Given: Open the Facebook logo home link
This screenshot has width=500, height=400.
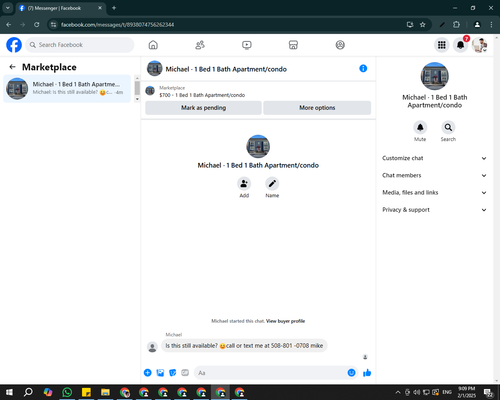Looking at the screenshot, I should pos(14,45).
